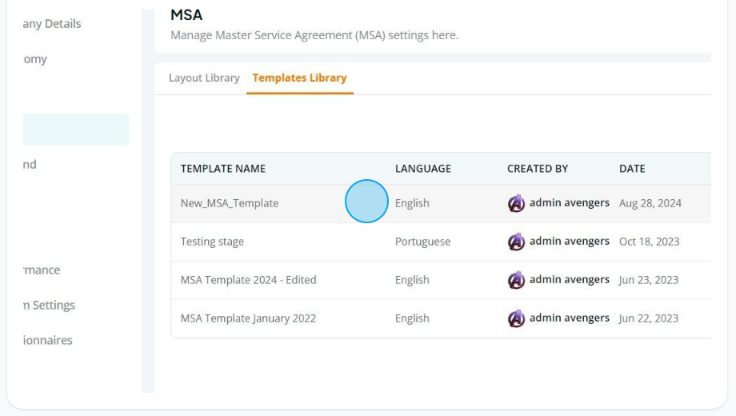Image resolution: width=736 pixels, height=416 pixels.
Task: Click the avatar icon in New_MSA_Template row
Action: [x=516, y=203]
